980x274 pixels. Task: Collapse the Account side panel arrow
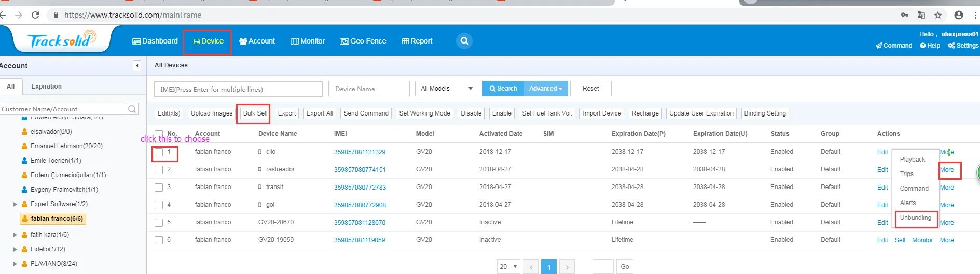(x=137, y=66)
